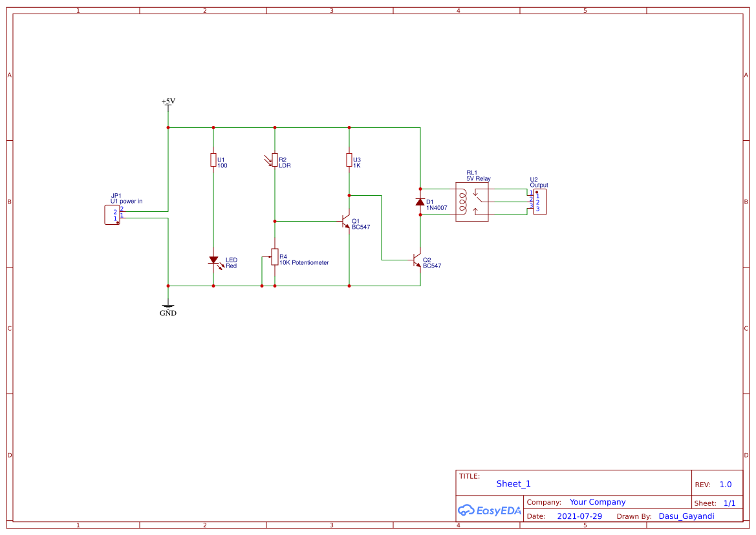The width and height of the screenshot is (756, 535).
Task: Select the 1K resistor U3
Action: tap(349, 160)
